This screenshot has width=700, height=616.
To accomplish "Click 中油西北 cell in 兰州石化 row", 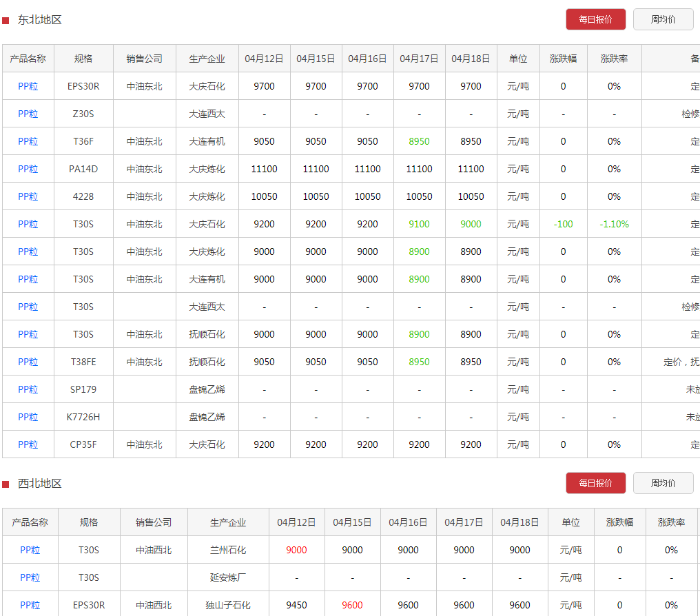I will pos(154,550).
